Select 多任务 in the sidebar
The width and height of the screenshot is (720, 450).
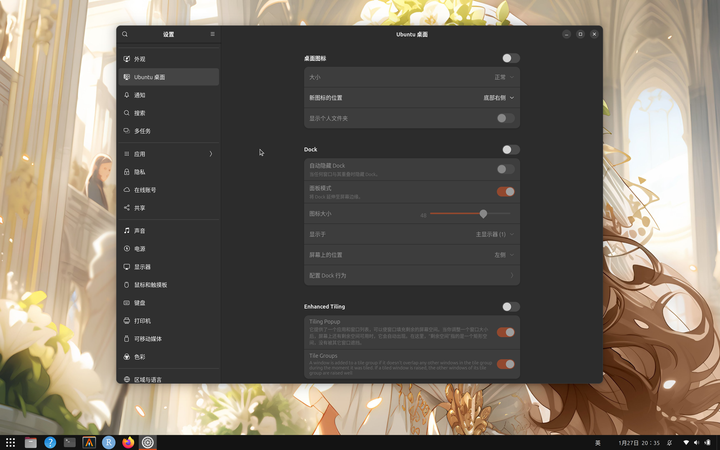[x=169, y=131]
